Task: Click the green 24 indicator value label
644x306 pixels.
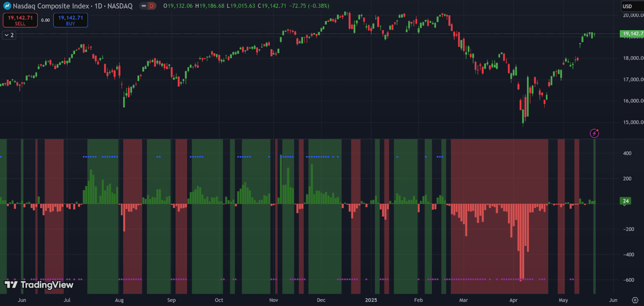Action: pyautogui.click(x=625, y=201)
